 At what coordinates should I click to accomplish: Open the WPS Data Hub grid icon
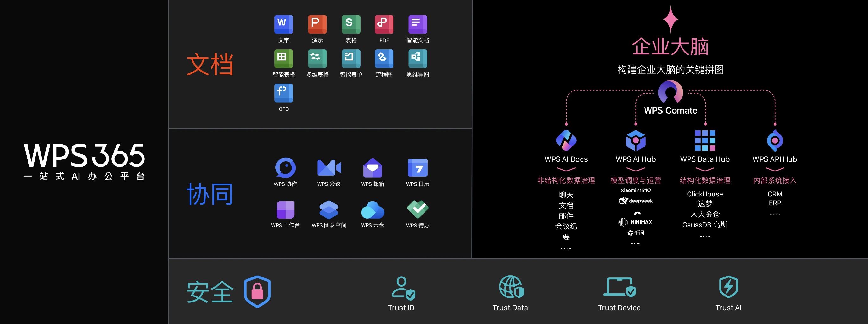(705, 140)
